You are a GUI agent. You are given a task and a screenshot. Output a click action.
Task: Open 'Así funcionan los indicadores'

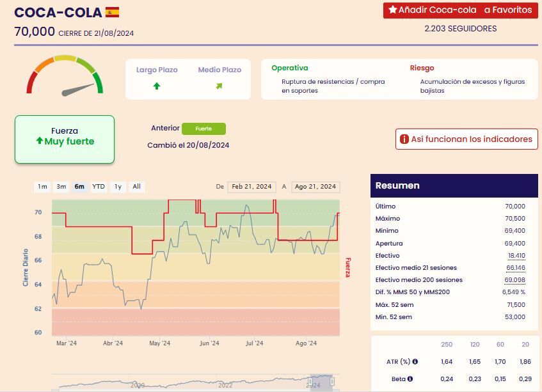(x=466, y=139)
